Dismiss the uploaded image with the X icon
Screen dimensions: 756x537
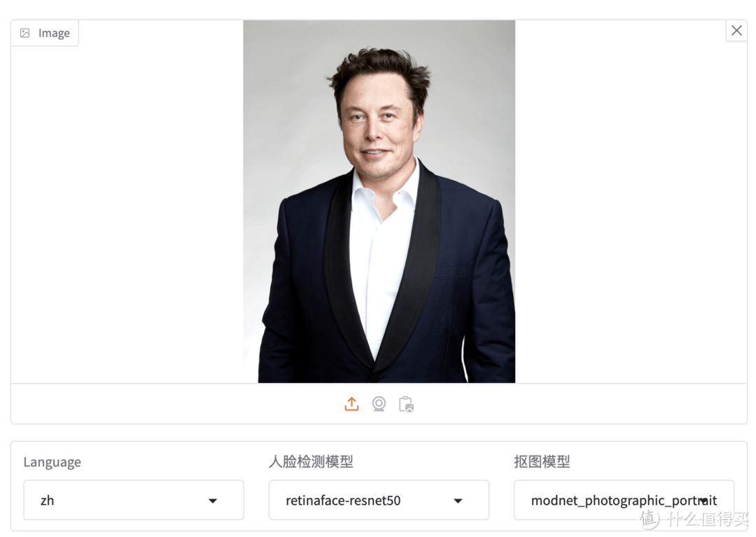736,30
